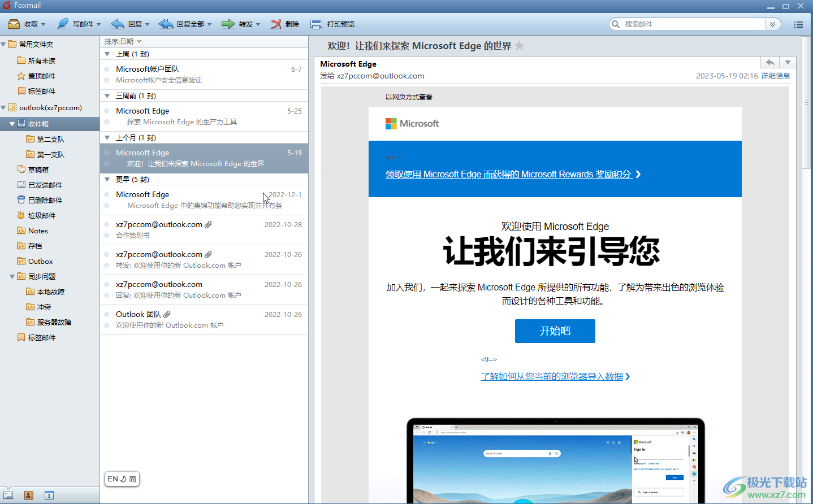Open the Outbox folder
813x504 pixels.
40,261
